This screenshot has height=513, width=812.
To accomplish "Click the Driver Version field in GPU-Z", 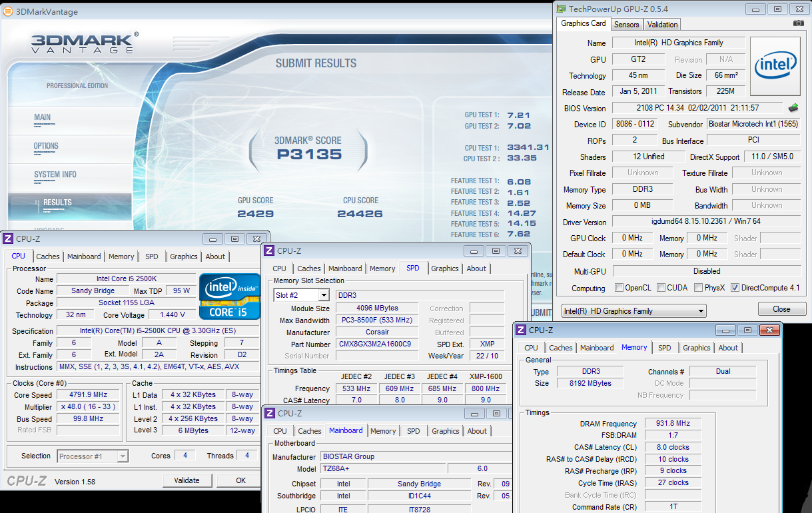I will coord(707,222).
